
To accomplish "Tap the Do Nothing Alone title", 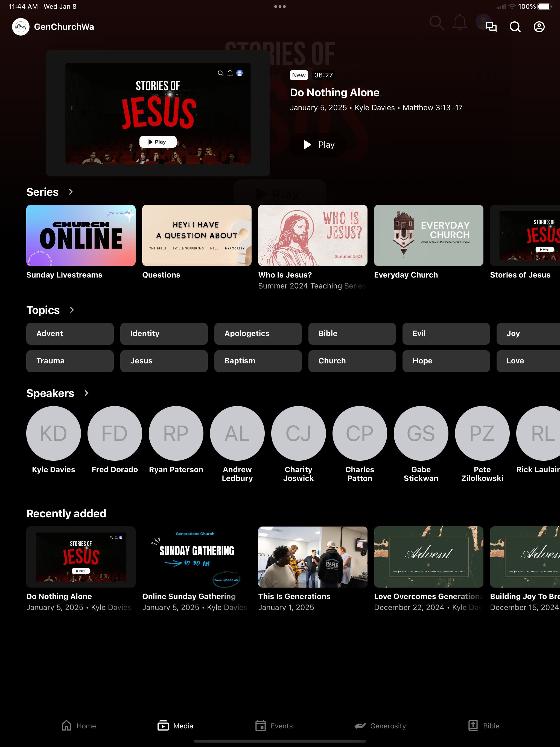I will tap(335, 92).
